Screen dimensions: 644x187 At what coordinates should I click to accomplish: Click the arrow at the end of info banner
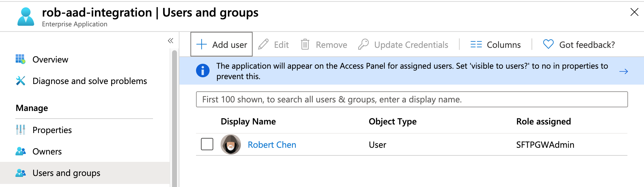(x=623, y=71)
